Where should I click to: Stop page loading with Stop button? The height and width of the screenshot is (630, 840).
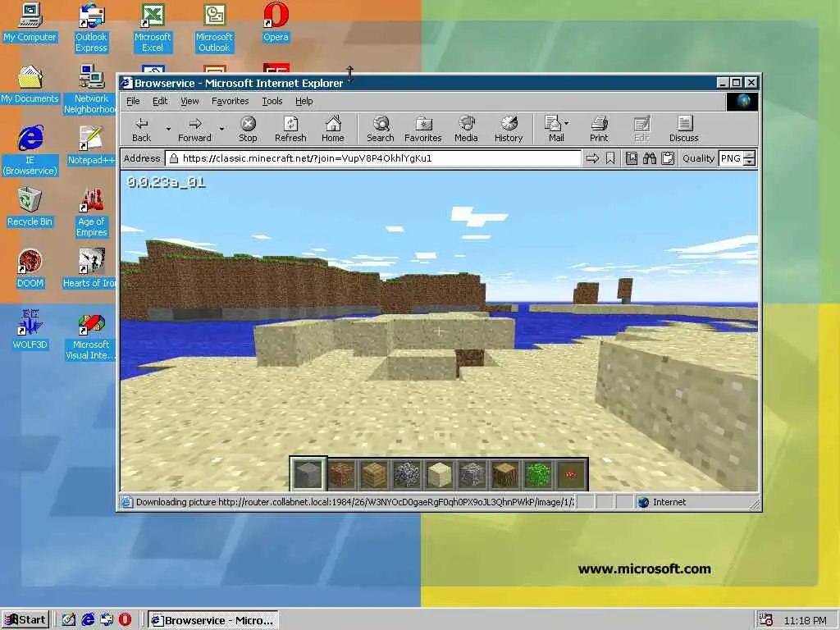point(248,130)
